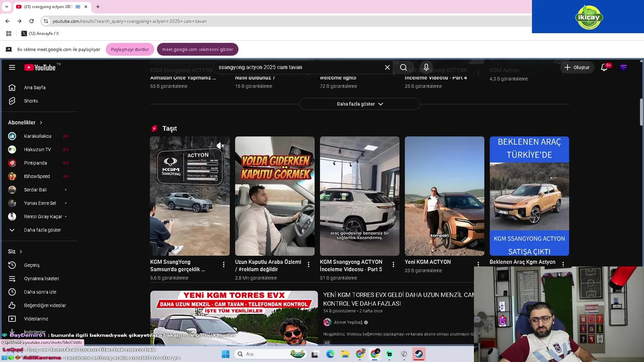Open the notifications bell
The height and width of the screenshot is (362, 644).
[x=604, y=67]
